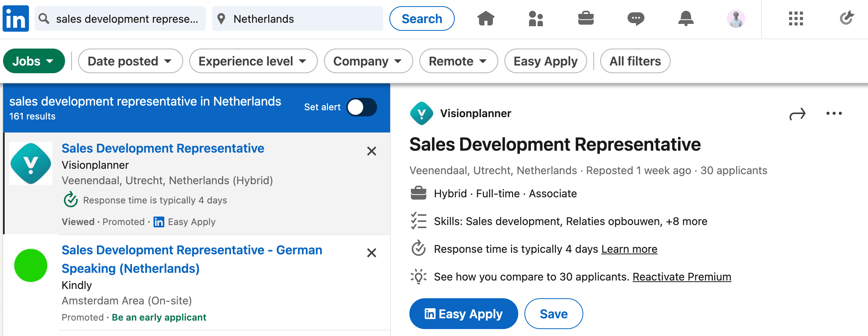Click the Kindly company name

tap(77, 285)
